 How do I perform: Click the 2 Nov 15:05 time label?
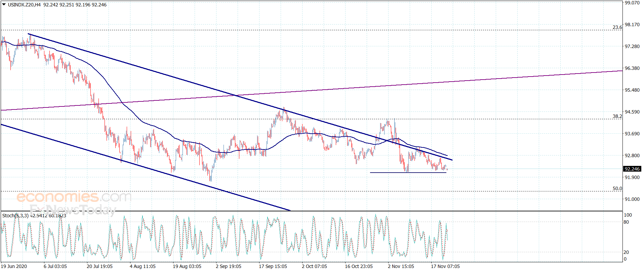(401, 266)
